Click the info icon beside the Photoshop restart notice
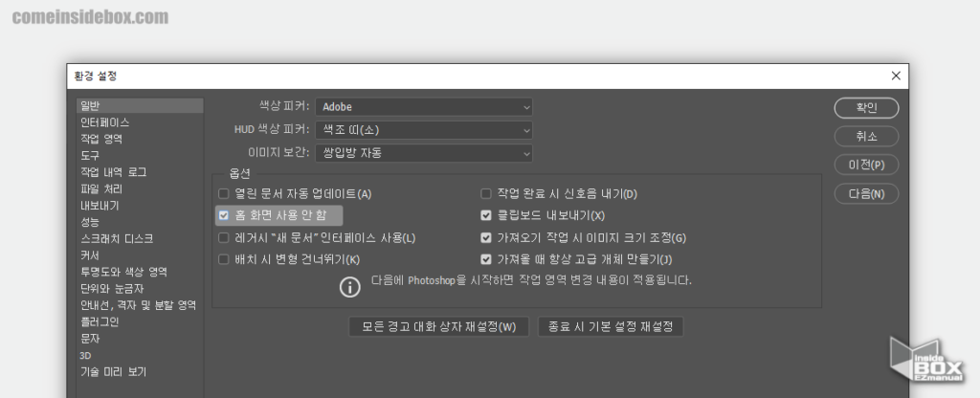The height and width of the screenshot is (398, 980). pyautogui.click(x=350, y=285)
